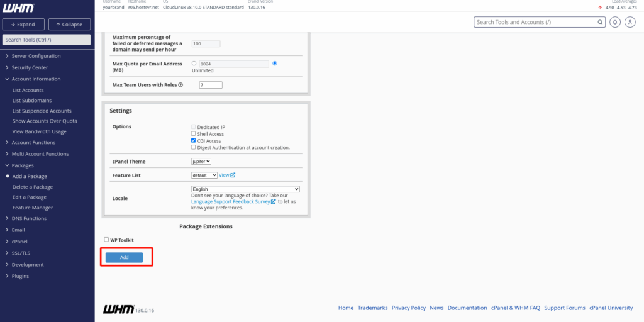This screenshot has width=644, height=322.
Task: Click help icon beside Max Team Users
Action: (x=180, y=85)
